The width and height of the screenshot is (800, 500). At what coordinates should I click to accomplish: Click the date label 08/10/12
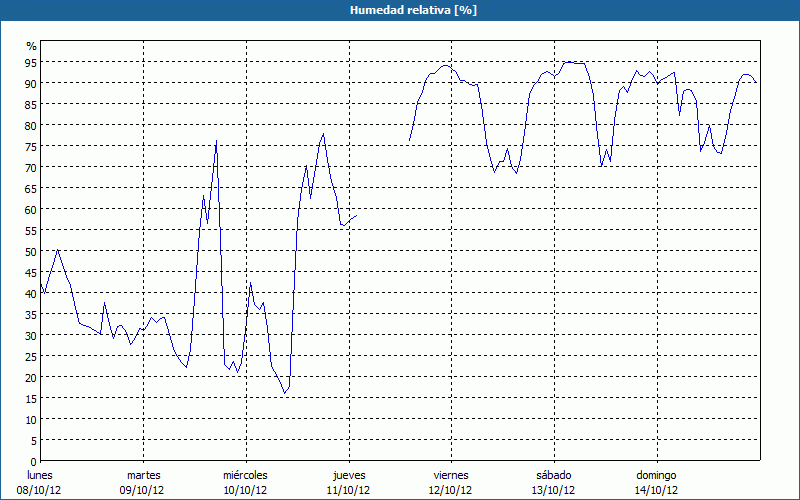point(40,490)
